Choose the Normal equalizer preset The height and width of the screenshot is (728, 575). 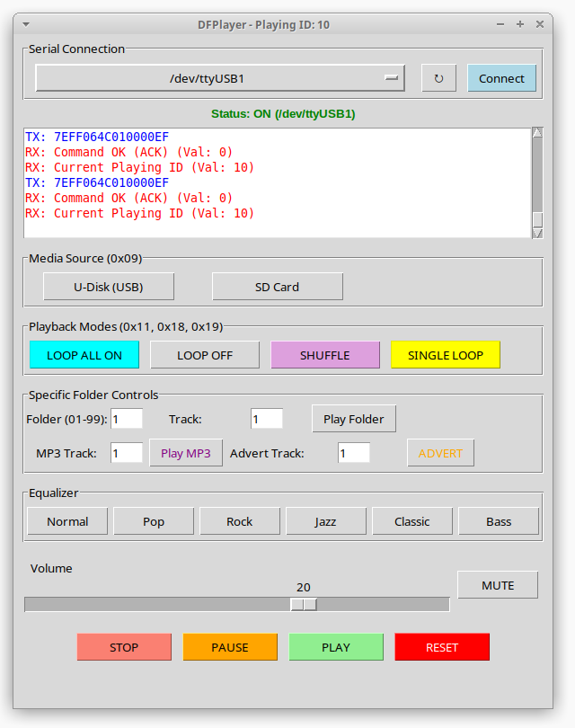67,521
